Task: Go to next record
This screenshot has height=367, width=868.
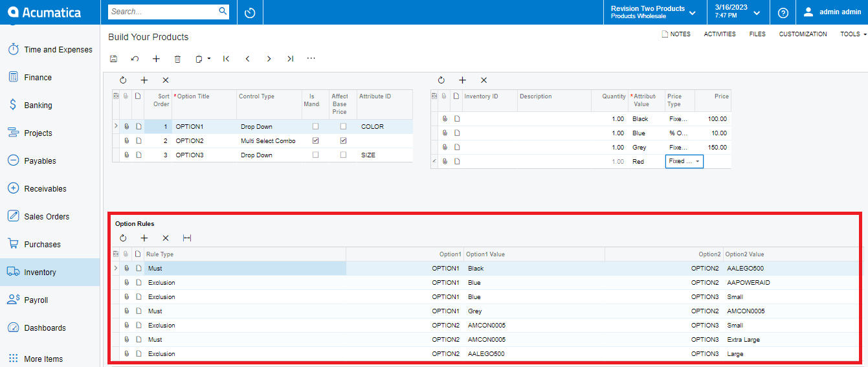Action: coord(269,59)
